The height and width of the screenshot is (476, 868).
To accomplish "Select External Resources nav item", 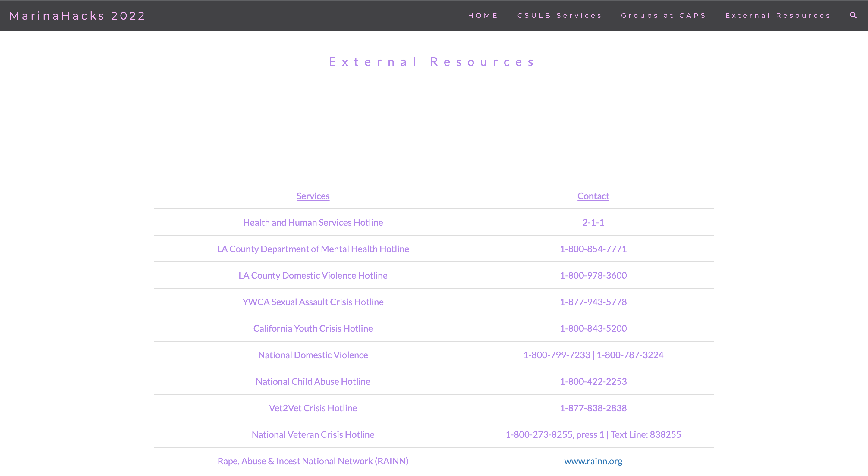I will (x=778, y=15).
